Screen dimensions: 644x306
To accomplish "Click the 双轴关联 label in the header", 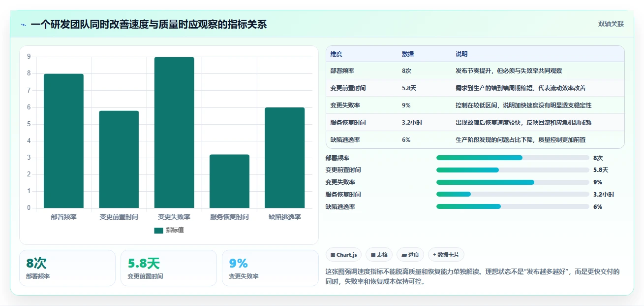I will point(611,24).
